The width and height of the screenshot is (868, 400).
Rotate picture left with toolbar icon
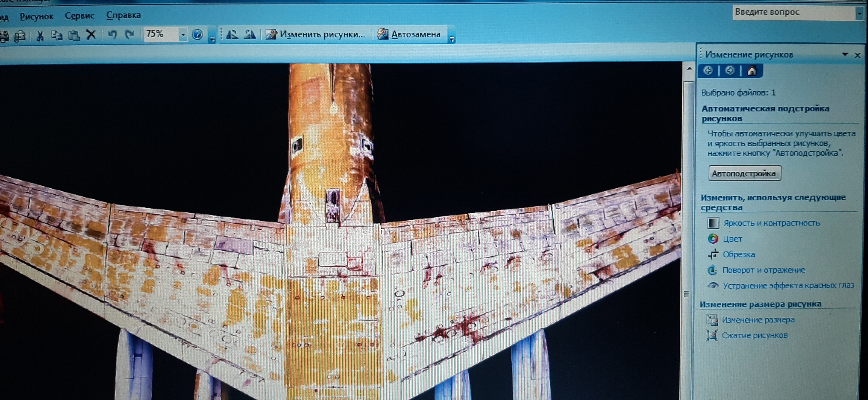[x=232, y=34]
